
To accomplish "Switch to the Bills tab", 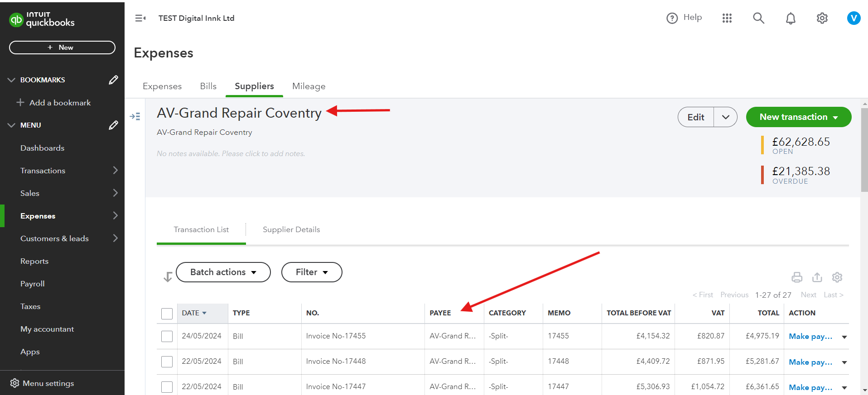I will (208, 86).
